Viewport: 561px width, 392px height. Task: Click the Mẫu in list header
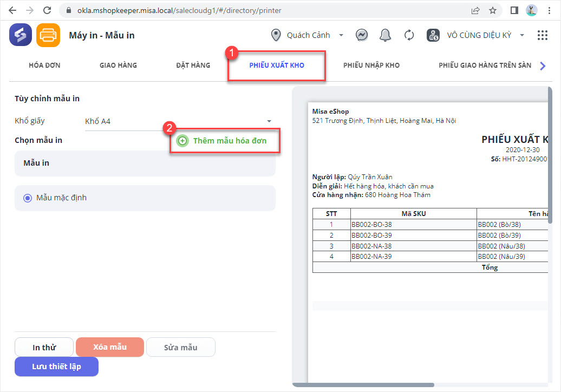[x=145, y=163]
